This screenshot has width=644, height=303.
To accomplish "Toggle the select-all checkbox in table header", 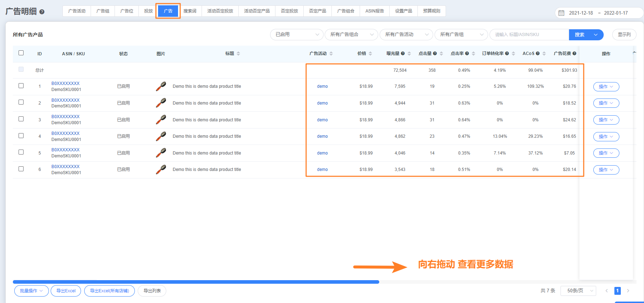I will pyautogui.click(x=21, y=53).
